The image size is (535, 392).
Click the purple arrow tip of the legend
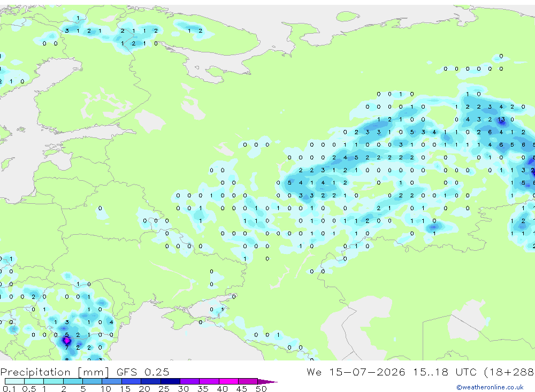267,381
